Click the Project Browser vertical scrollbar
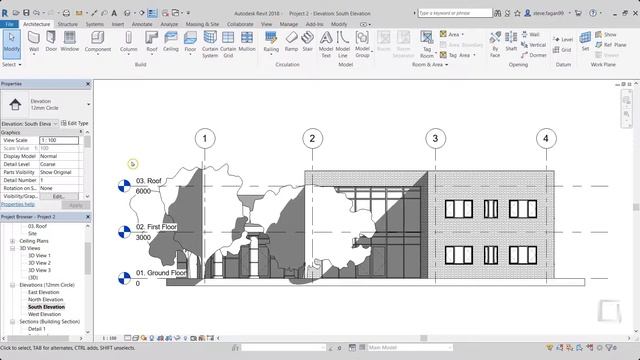Screen dimensions: 640x360 (x=88, y=259)
